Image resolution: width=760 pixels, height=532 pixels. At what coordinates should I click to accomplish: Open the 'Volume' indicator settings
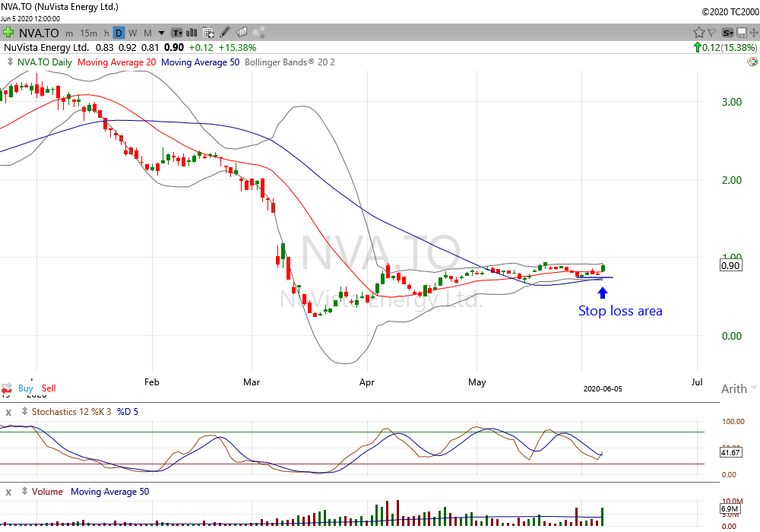click(47, 492)
